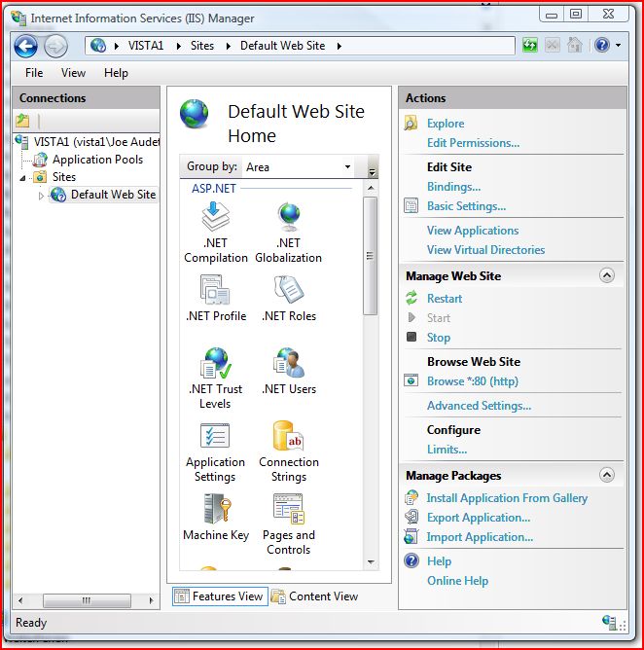Screen dimensions: 644x650
Task: Click the Limits configure link
Action: pos(447,450)
